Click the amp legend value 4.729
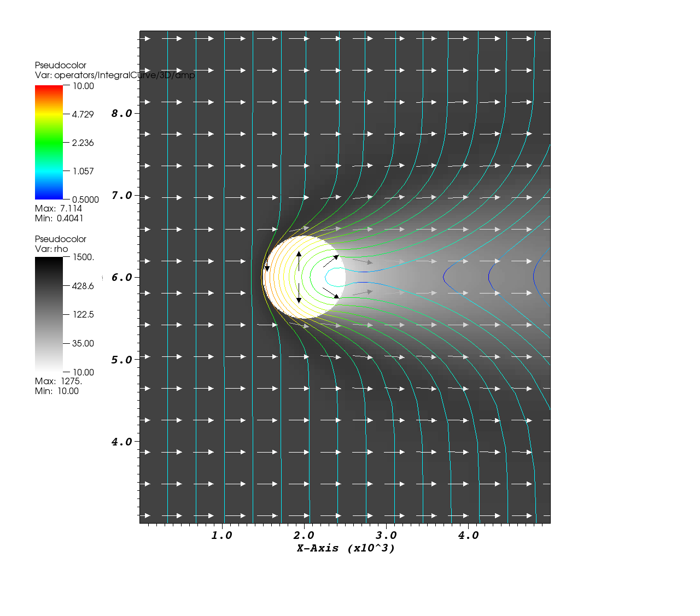 click(83, 114)
